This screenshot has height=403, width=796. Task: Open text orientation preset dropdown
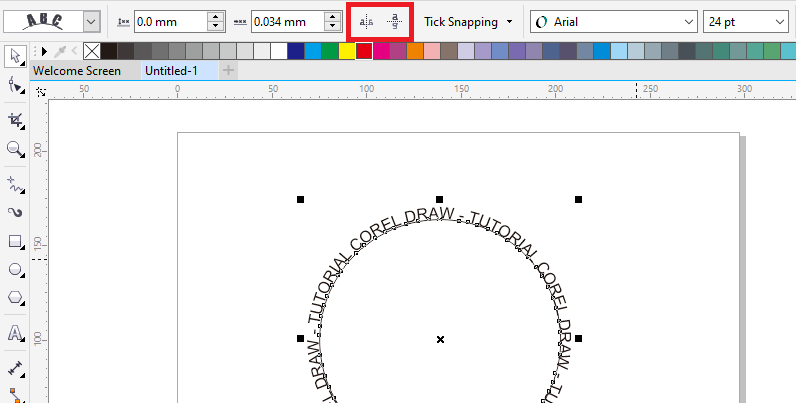point(91,22)
